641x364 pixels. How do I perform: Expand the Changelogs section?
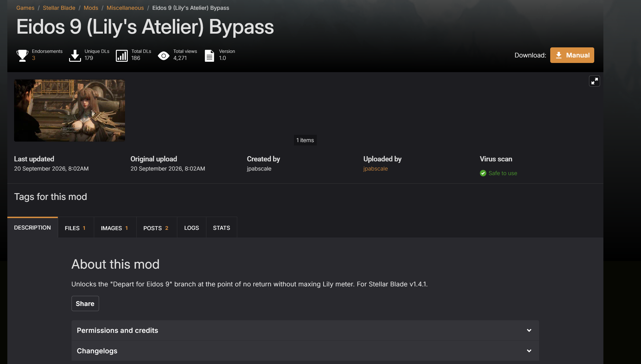pos(305,351)
